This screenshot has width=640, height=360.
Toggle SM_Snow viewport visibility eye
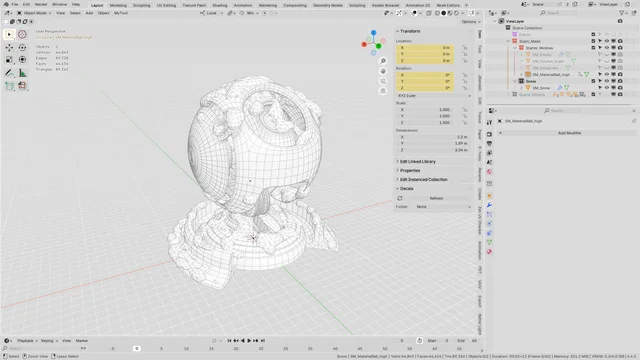pyautogui.click(x=607, y=88)
